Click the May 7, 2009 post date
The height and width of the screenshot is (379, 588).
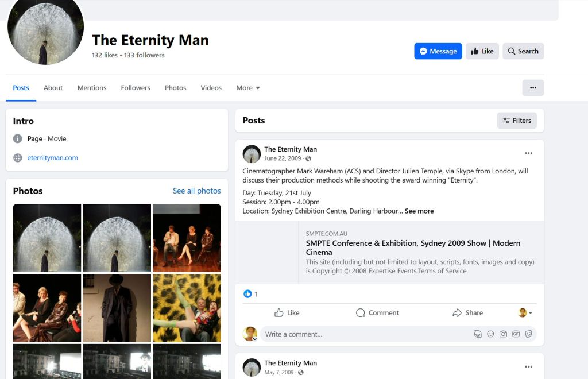click(x=279, y=372)
